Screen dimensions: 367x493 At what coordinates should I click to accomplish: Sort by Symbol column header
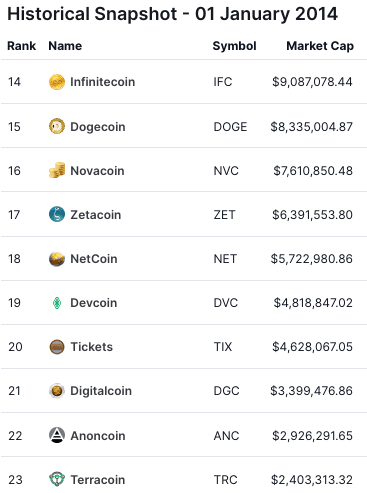(x=234, y=46)
